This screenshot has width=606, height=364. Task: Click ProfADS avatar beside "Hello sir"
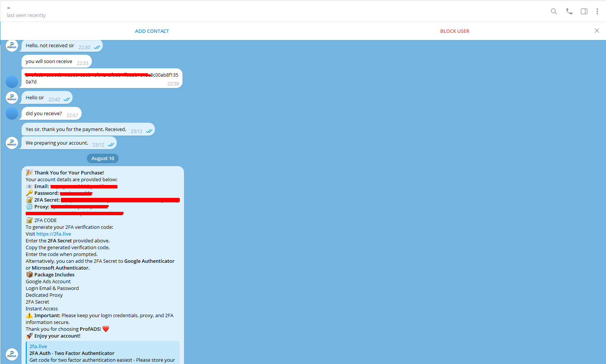click(x=12, y=97)
